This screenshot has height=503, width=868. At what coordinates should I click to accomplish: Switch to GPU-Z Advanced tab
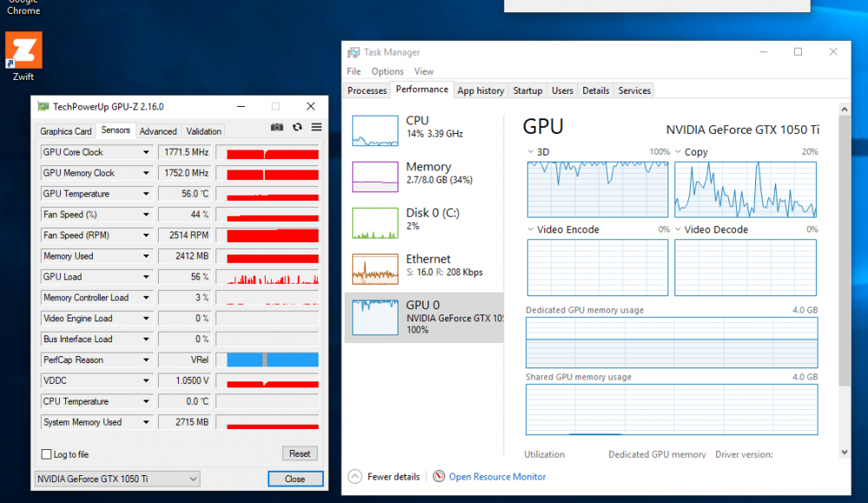158,131
